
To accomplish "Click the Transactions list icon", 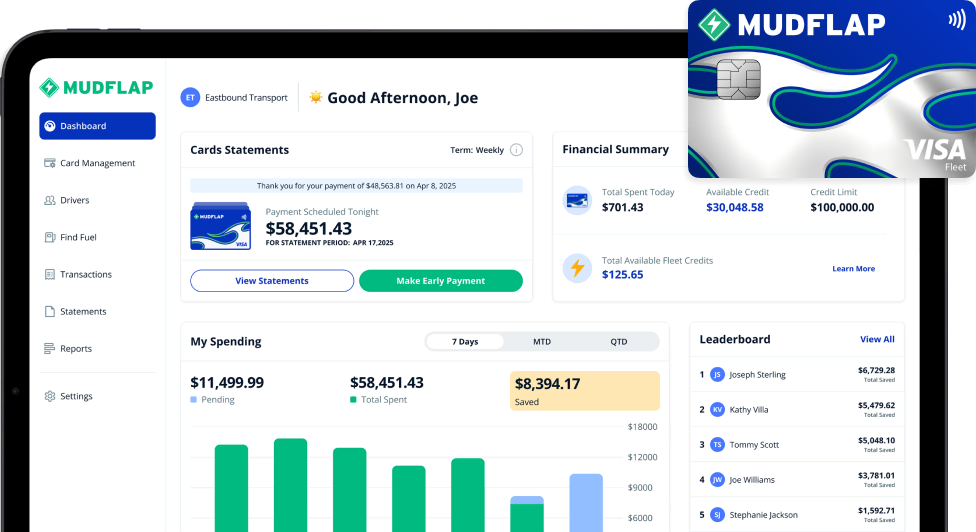I will coord(50,274).
